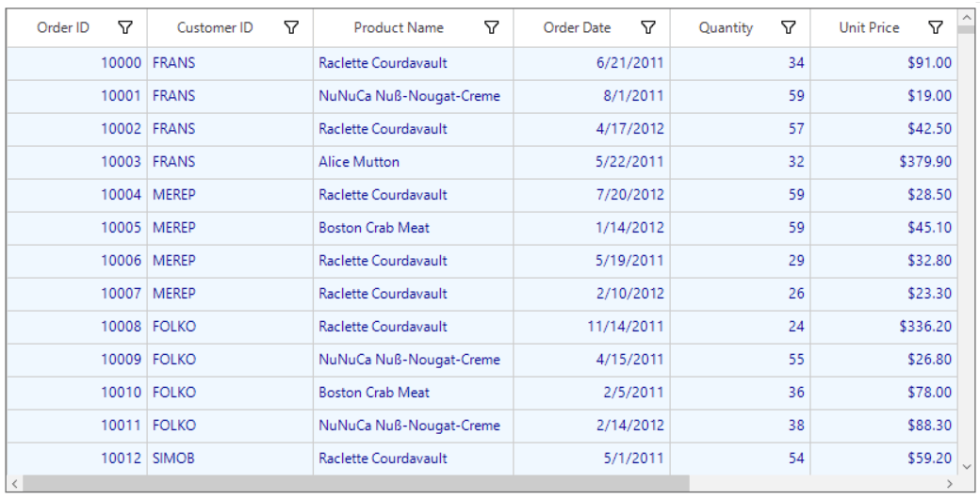Viewport: 980px width, 499px height.
Task: Click Alice Mutton product cell
Action: (413, 162)
